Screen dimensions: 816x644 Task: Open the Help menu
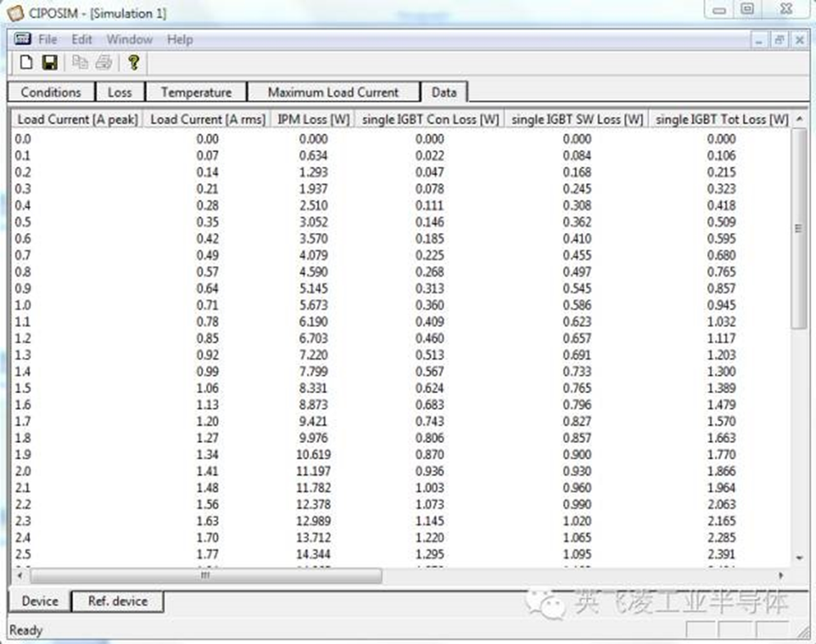click(x=180, y=39)
